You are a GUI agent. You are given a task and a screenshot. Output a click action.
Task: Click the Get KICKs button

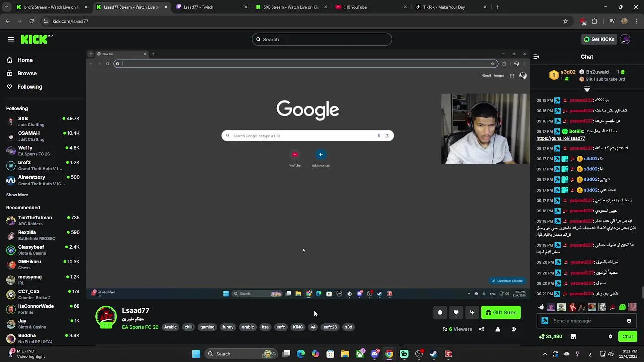point(598,39)
